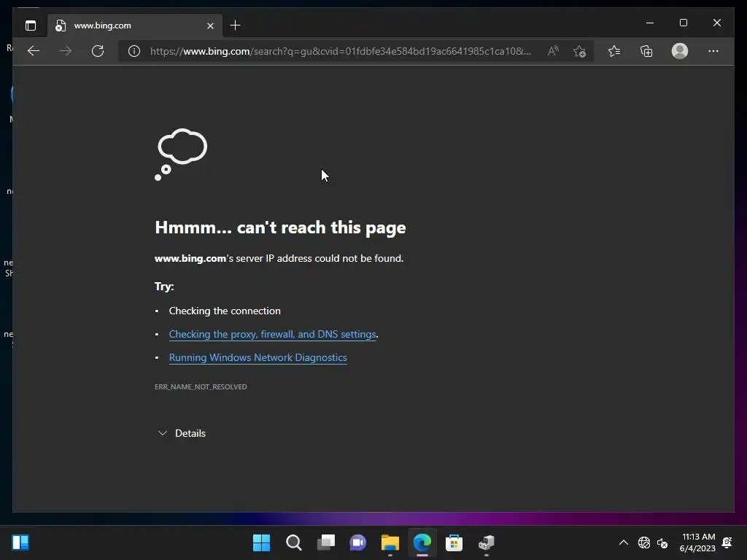
Task: Open Task View on taskbar
Action: click(326, 542)
